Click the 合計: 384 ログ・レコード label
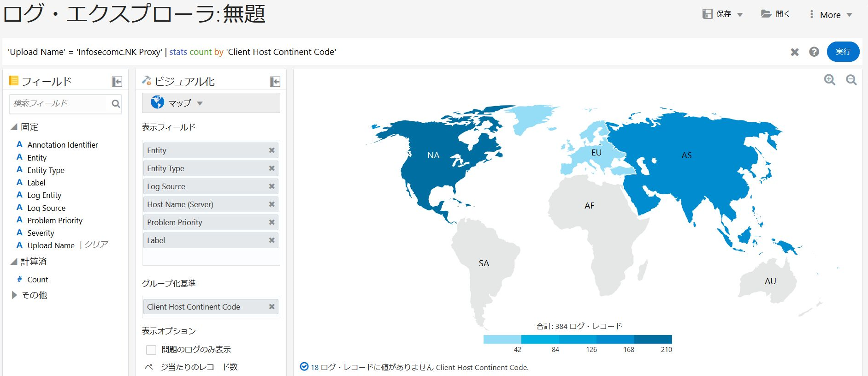Viewport: 868px width, 376px height. click(x=579, y=326)
